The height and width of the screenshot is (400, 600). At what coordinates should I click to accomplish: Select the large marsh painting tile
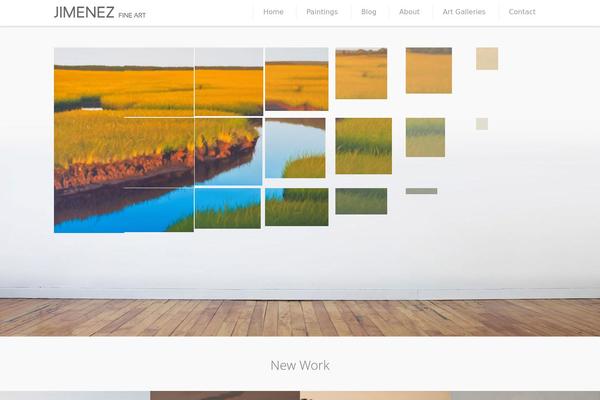(124, 140)
